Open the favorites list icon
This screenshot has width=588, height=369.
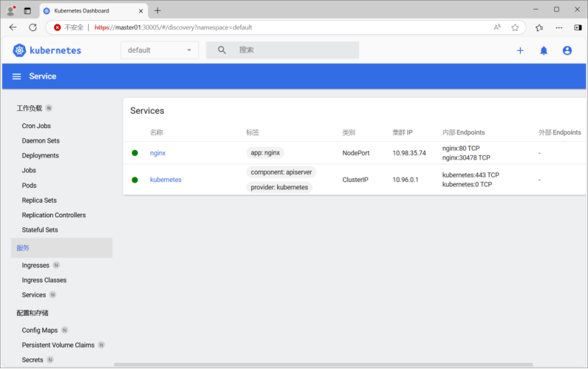click(539, 27)
